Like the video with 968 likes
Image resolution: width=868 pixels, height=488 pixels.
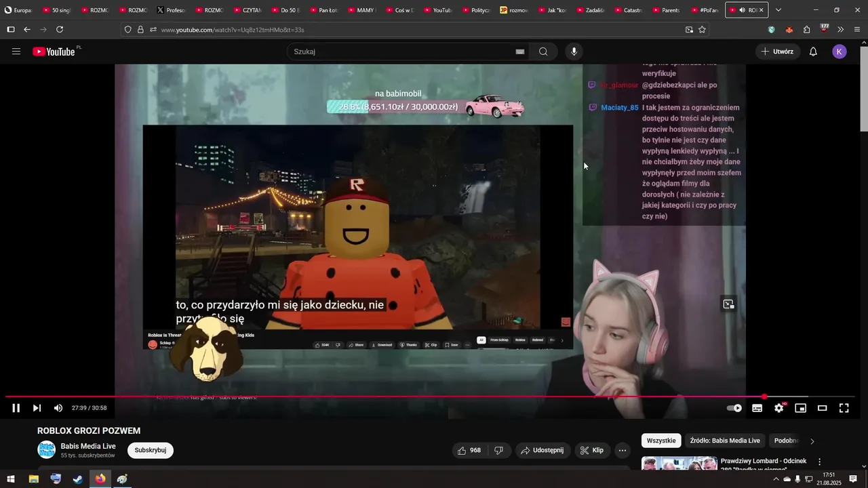click(x=469, y=450)
